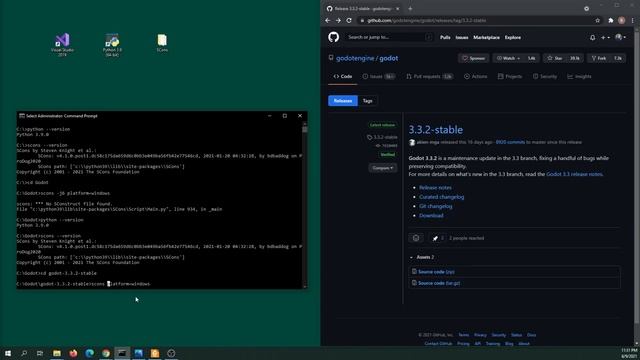
Task: Bookmark this page with the star icon
Action: click(598, 20)
